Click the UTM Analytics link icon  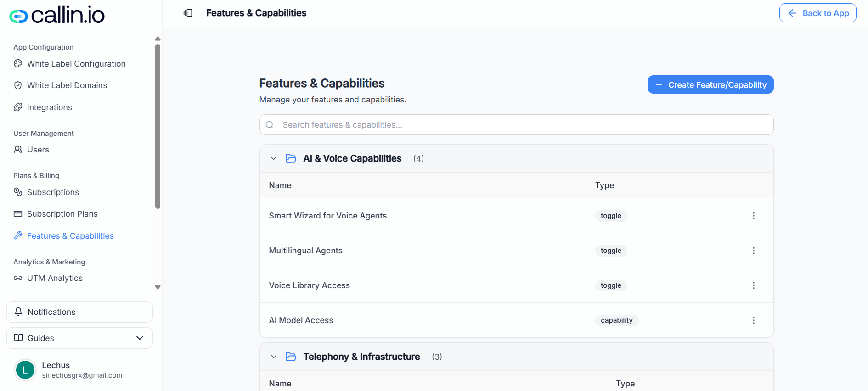(x=18, y=278)
